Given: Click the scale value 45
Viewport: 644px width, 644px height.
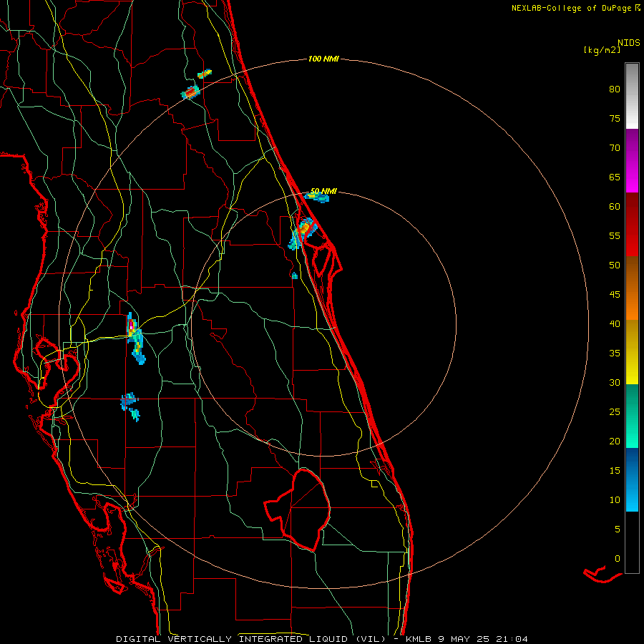Looking at the screenshot, I should click(x=615, y=295).
